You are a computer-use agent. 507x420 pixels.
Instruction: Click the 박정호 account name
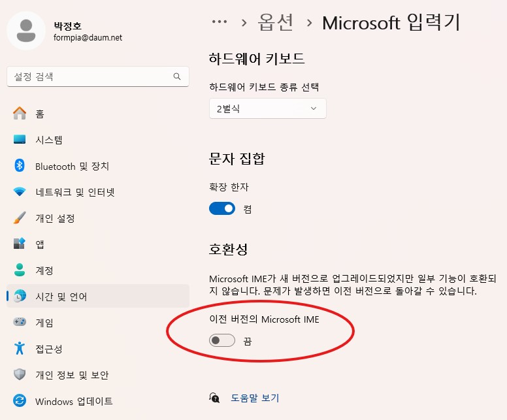click(x=67, y=25)
